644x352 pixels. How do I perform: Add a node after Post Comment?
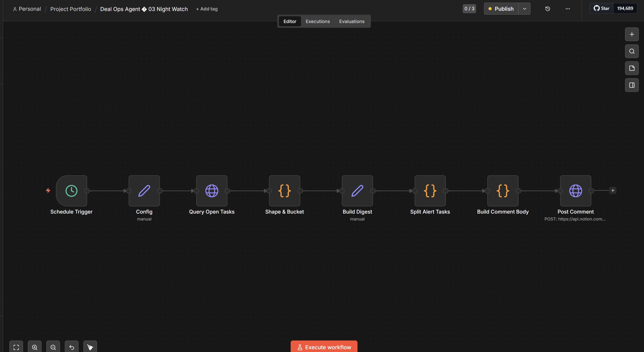click(613, 191)
